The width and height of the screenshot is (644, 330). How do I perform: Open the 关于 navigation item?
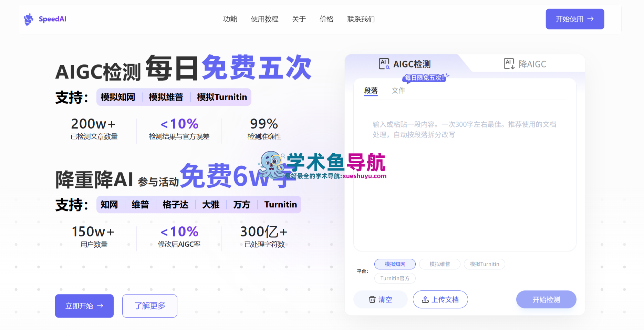click(299, 19)
